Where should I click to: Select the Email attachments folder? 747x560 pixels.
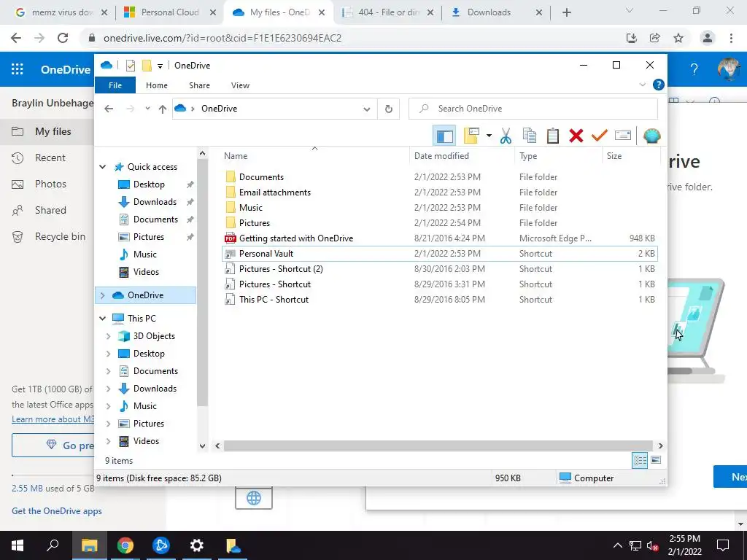click(275, 192)
